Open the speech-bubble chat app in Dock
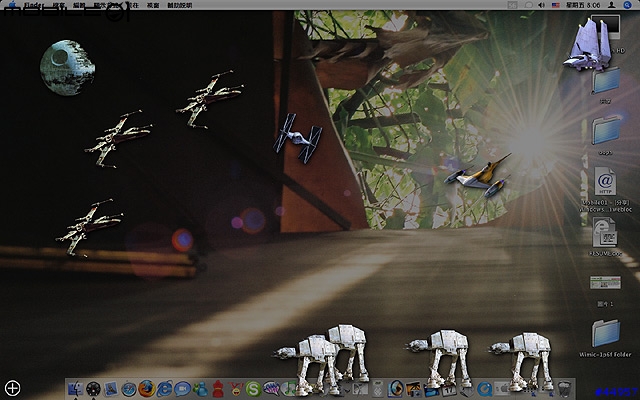This screenshot has width=640, height=400. [271, 388]
